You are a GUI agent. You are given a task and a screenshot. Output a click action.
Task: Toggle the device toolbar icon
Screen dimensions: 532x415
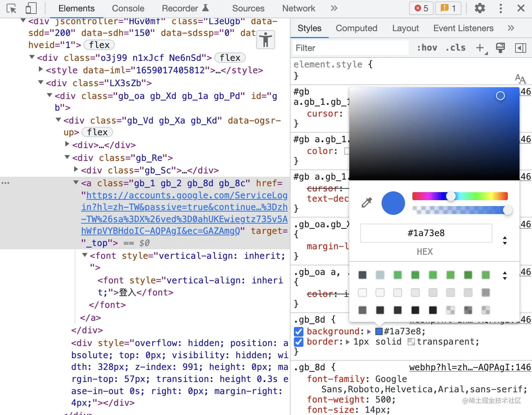click(x=31, y=8)
